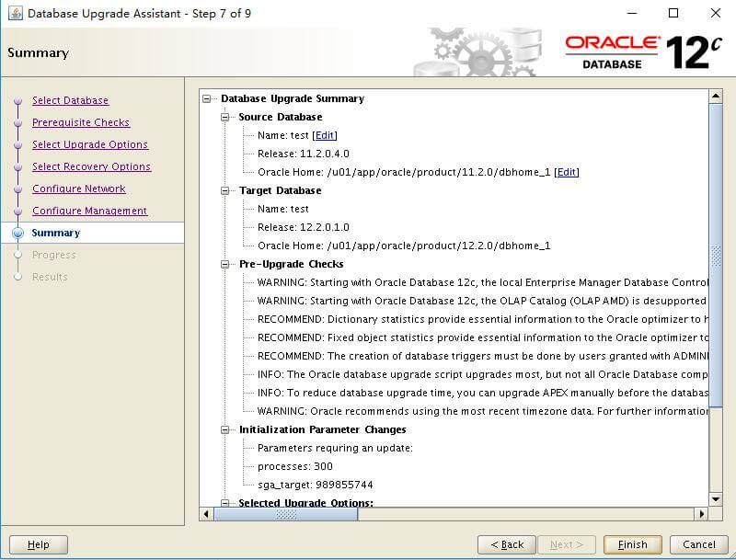This screenshot has height=560, width=736.
Task: Click the Summary step bullet icon
Action: tap(17, 233)
